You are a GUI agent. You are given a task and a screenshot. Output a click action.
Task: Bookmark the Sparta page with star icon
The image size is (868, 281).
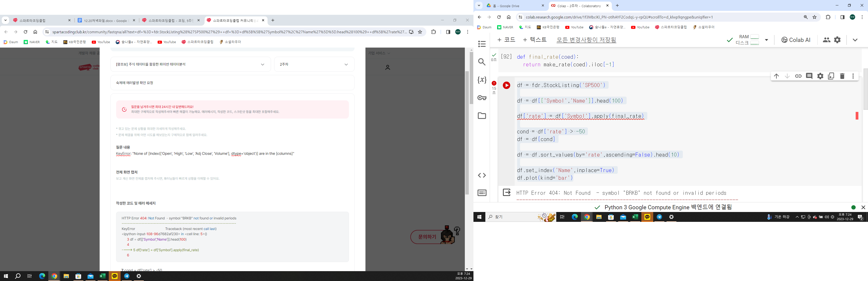click(x=420, y=32)
